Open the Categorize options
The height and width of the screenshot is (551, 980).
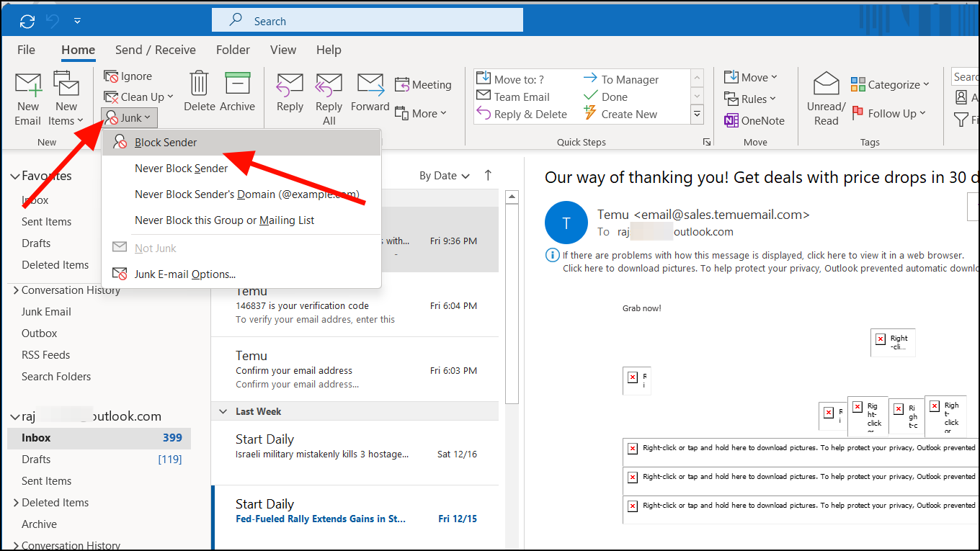click(x=891, y=84)
